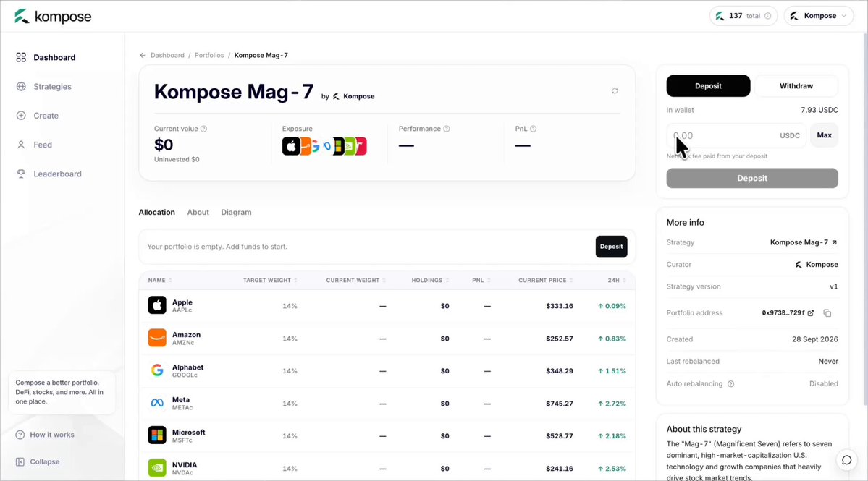Copy the portfolio address
Viewport: 868px width, 481px height.
click(827, 313)
